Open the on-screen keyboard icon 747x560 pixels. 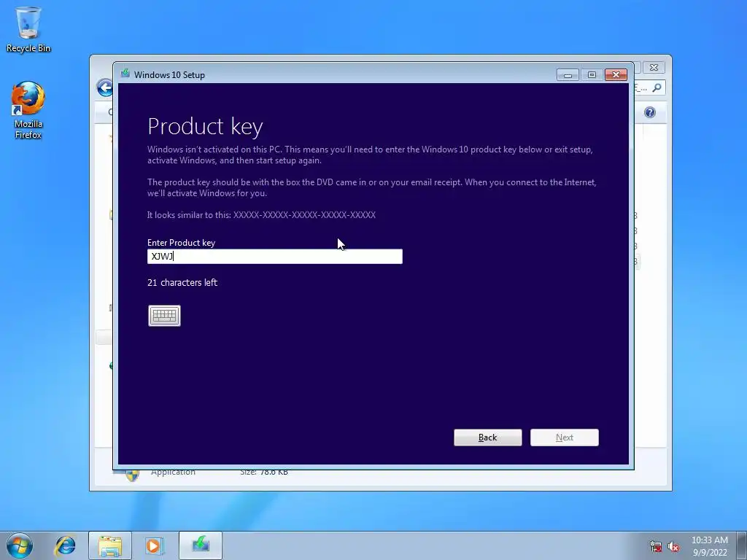(x=164, y=316)
